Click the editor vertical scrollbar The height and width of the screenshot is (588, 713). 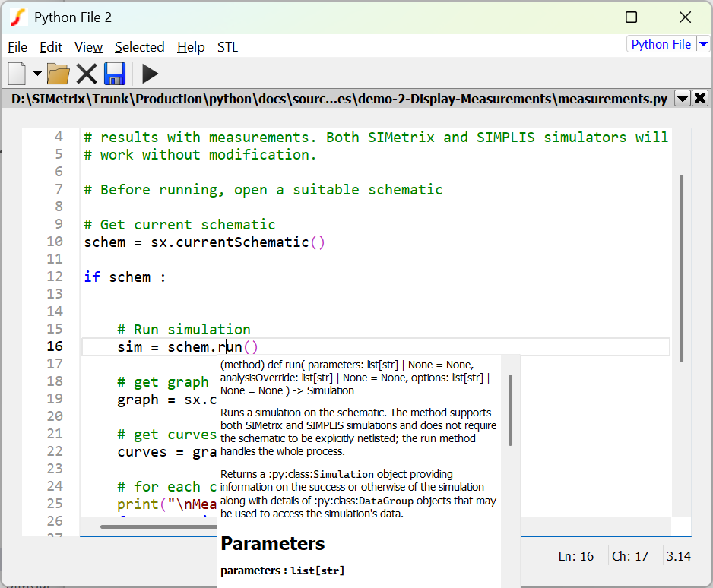[681, 266]
